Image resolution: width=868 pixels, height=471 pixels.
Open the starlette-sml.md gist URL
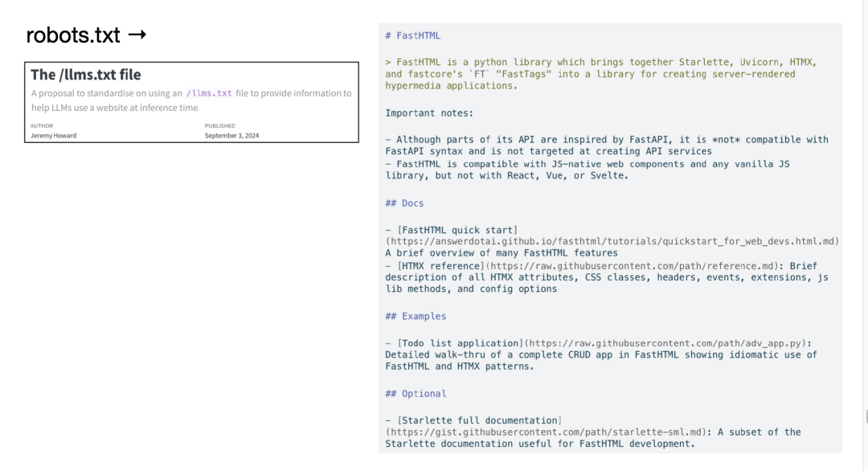[x=546, y=432]
